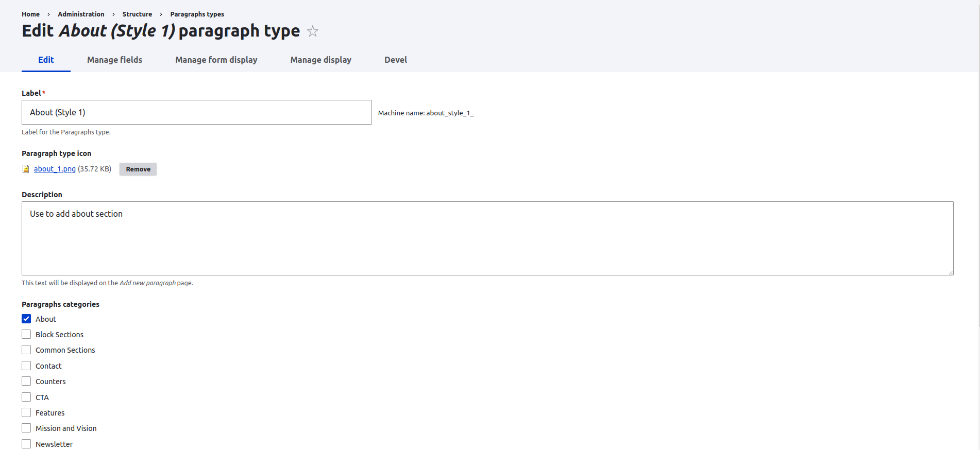Select the Edit tab
The height and width of the screenshot is (450, 980).
point(46,60)
